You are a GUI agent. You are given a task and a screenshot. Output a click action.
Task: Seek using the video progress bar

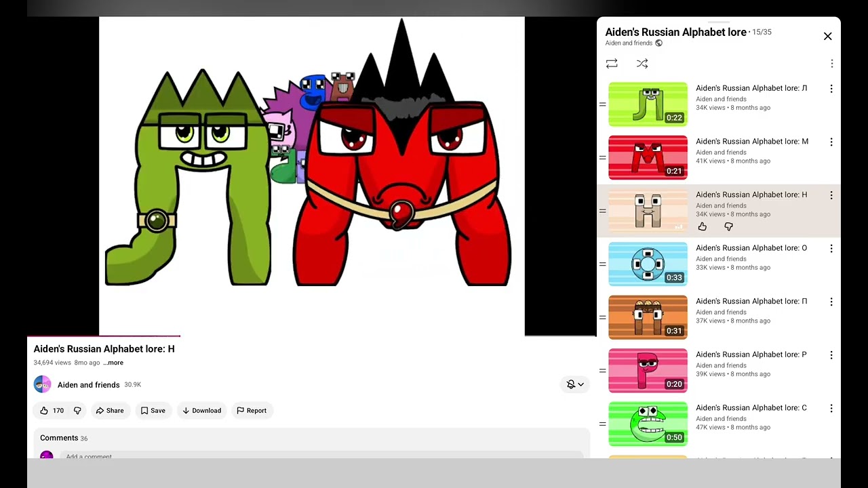pos(312,335)
